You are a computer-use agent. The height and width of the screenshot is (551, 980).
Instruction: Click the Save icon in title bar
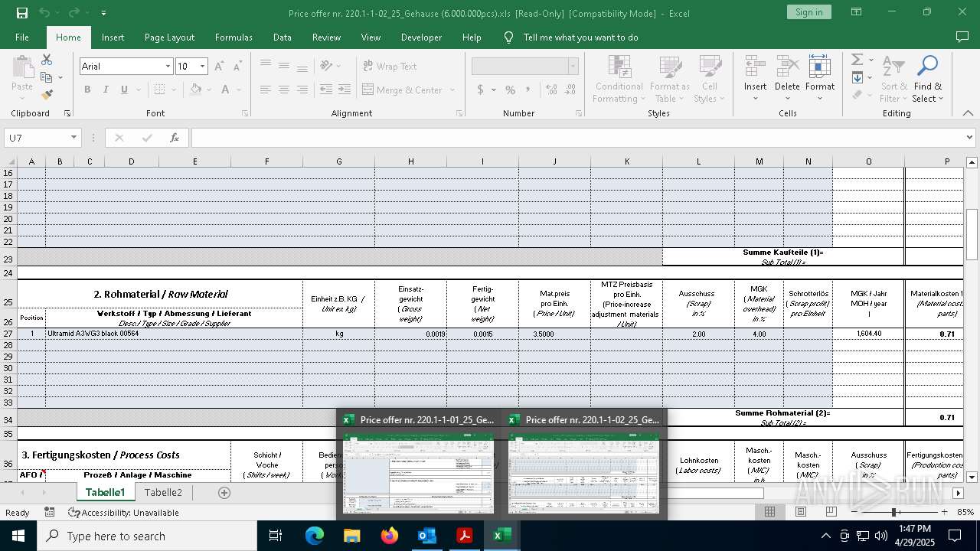[x=21, y=13]
